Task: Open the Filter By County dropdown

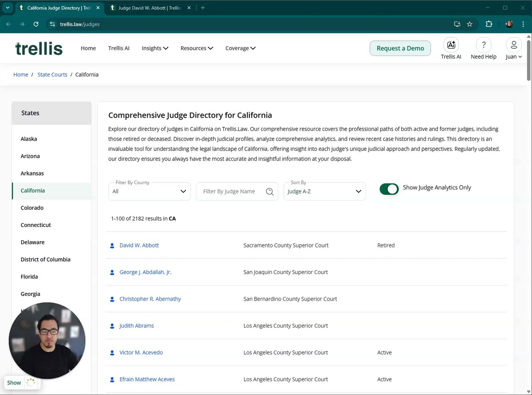Action: coord(149,191)
